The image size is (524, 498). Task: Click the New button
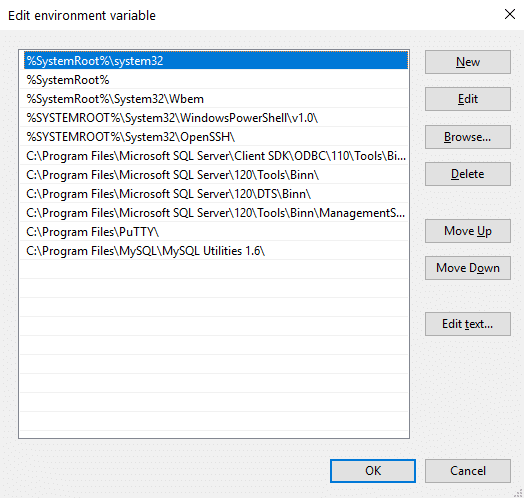468,62
